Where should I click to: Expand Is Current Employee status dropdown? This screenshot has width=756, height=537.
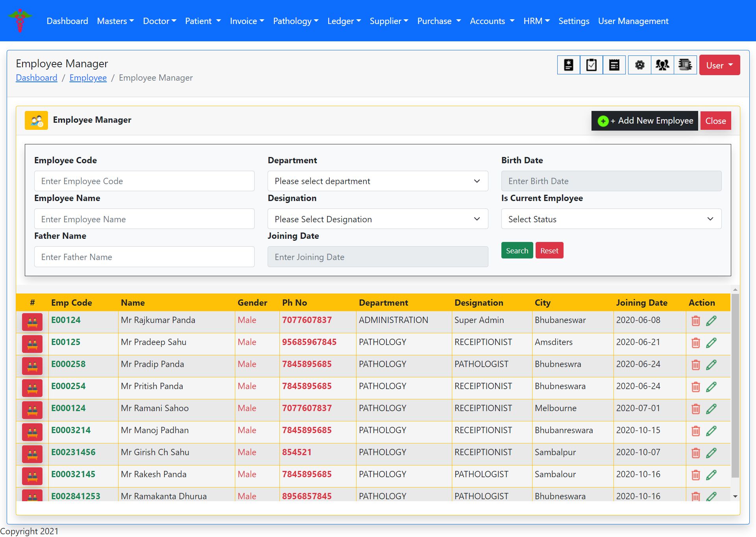[611, 219]
